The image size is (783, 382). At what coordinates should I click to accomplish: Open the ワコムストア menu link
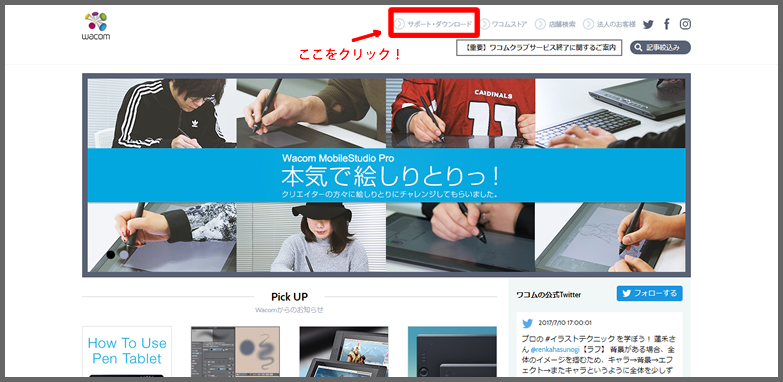(509, 24)
